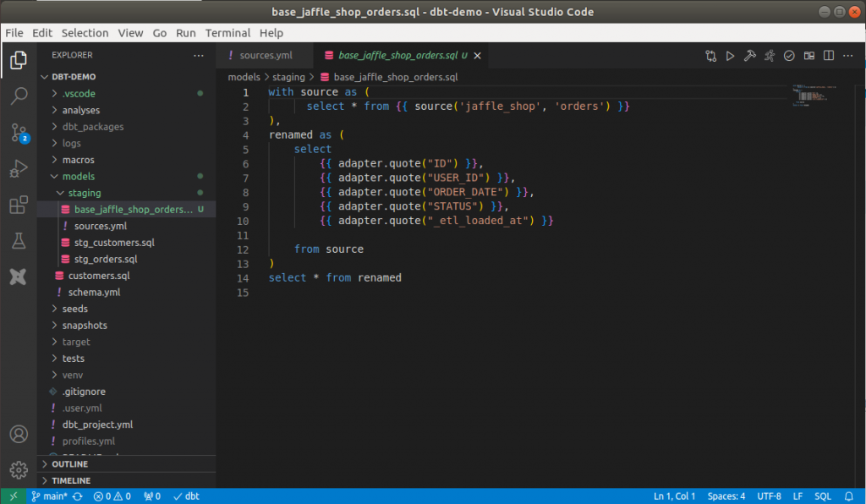Image resolution: width=866 pixels, height=504 pixels.
Task: Open the Explorer view in activity bar
Action: click(x=19, y=60)
